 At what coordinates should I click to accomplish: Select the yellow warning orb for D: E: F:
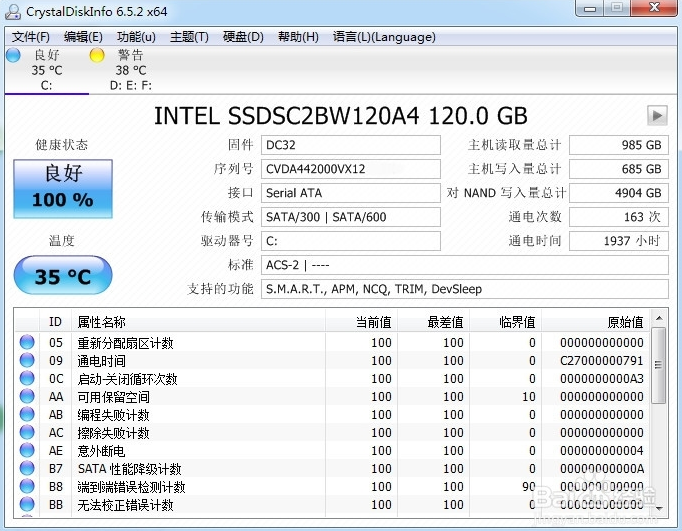tap(97, 55)
